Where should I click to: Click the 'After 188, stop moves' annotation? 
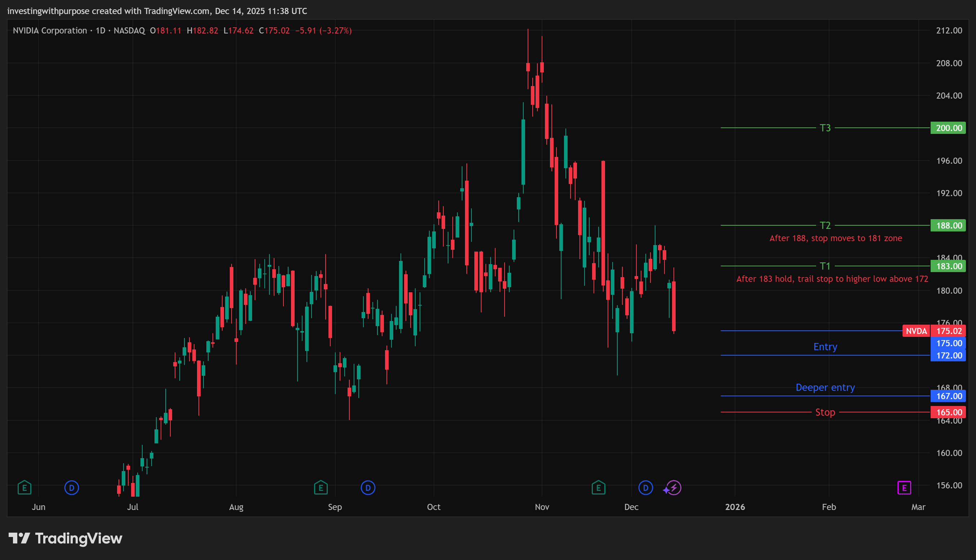835,238
